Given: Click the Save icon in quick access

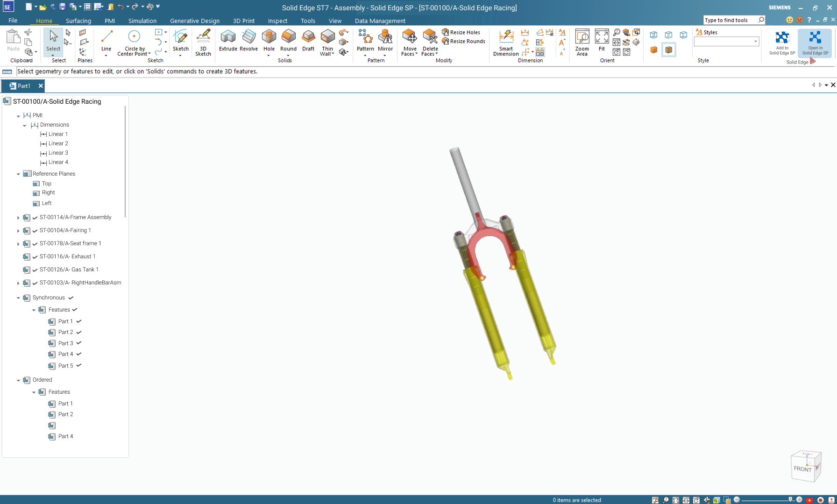Looking at the screenshot, I should pyautogui.click(x=63, y=7).
